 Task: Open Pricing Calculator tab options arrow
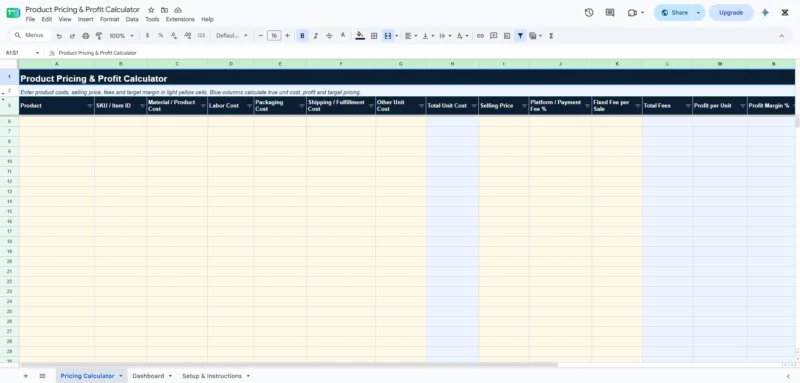click(121, 376)
